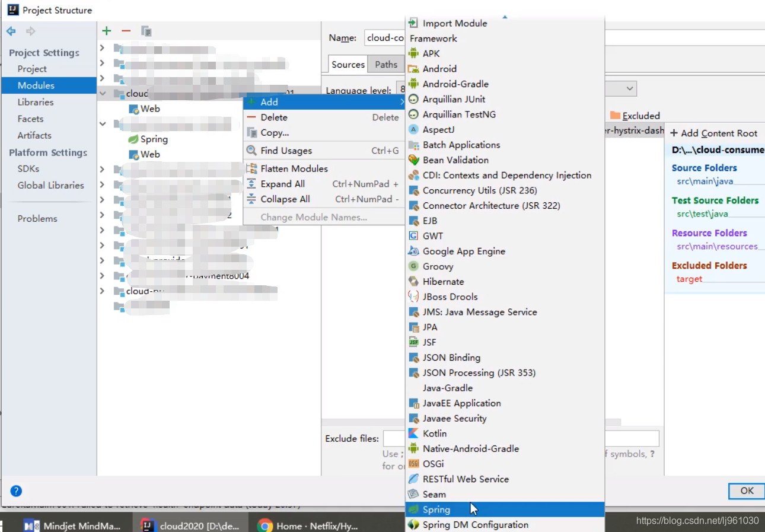This screenshot has height=532, width=765.
Task: Mark as Excluded folder button
Action: 635,116
